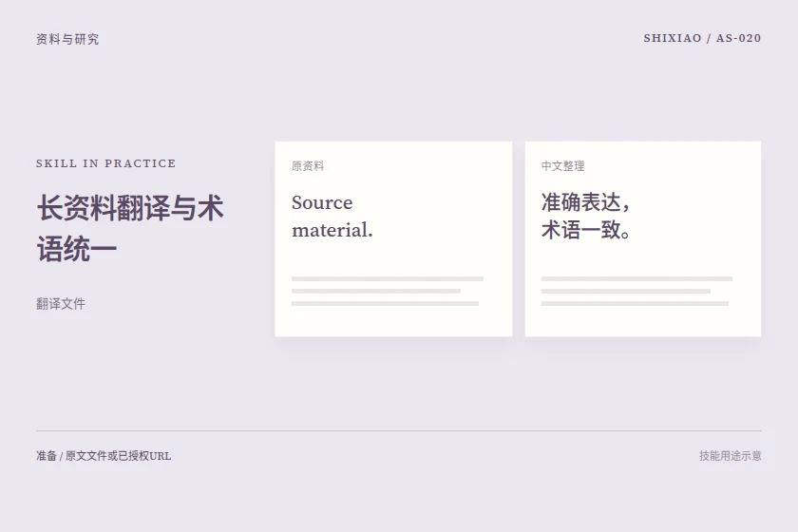Click the 中文整理 card label

coord(562,166)
